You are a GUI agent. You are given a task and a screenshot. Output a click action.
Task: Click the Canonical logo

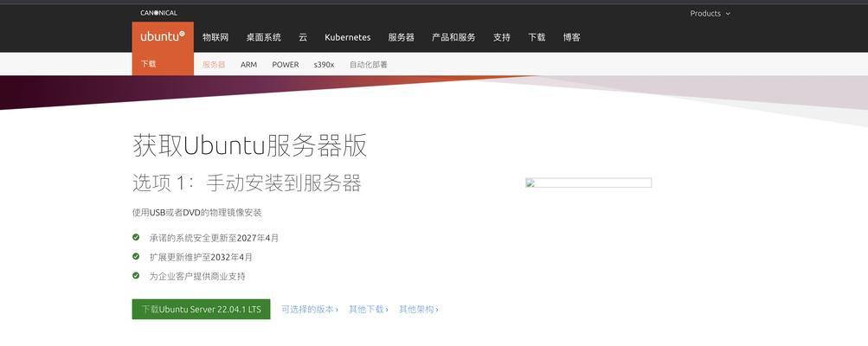[x=159, y=13]
